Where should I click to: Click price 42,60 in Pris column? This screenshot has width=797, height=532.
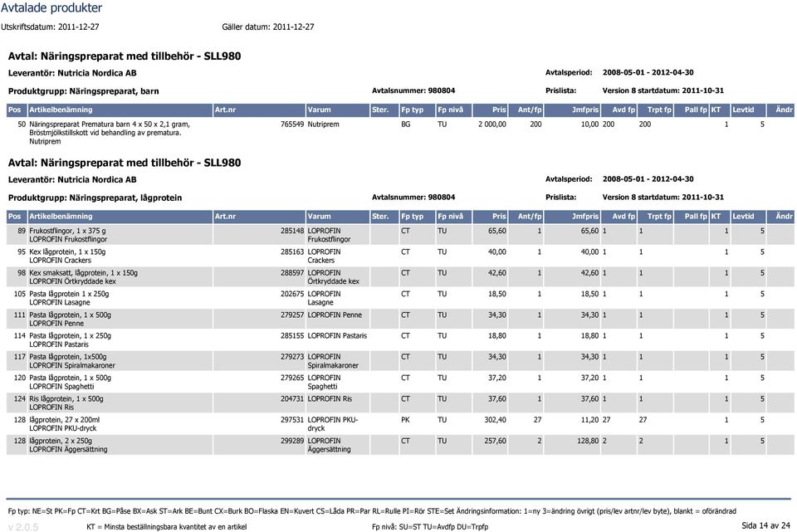(497, 273)
